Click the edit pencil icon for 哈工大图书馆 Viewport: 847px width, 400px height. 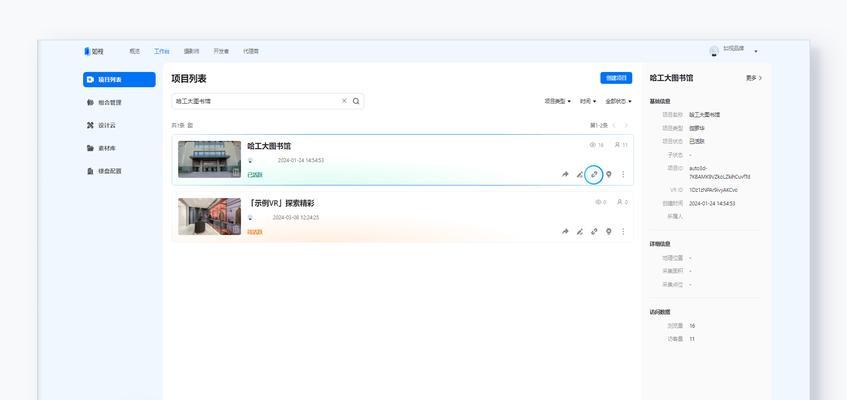[x=580, y=175]
